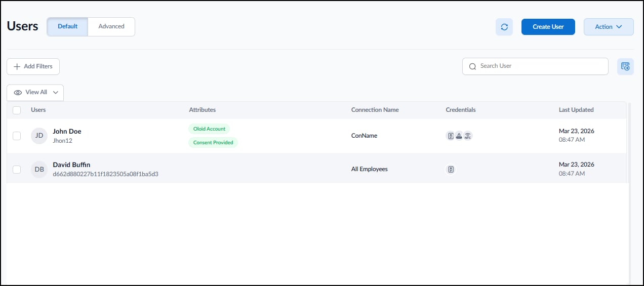Click the JD avatar circle

tap(39, 136)
